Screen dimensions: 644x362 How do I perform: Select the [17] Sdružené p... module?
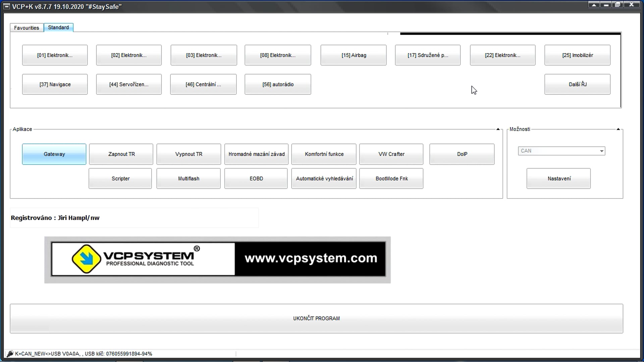(x=428, y=55)
